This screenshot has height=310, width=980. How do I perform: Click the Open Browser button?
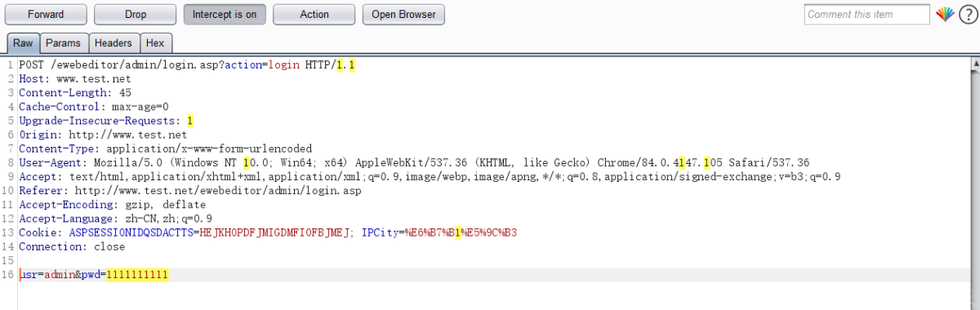(403, 14)
